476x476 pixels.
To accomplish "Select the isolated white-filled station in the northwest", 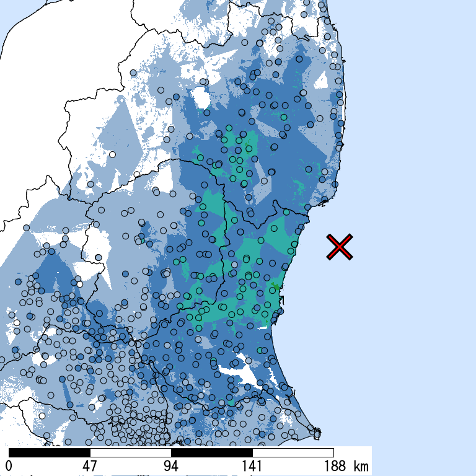I will (113, 154).
